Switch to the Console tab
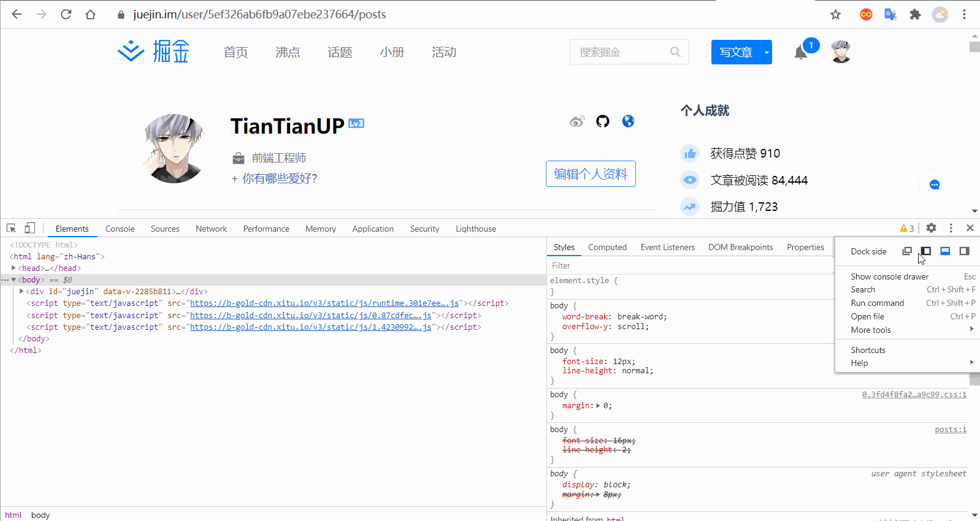Image resolution: width=980 pixels, height=521 pixels. pyautogui.click(x=120, y=229)
